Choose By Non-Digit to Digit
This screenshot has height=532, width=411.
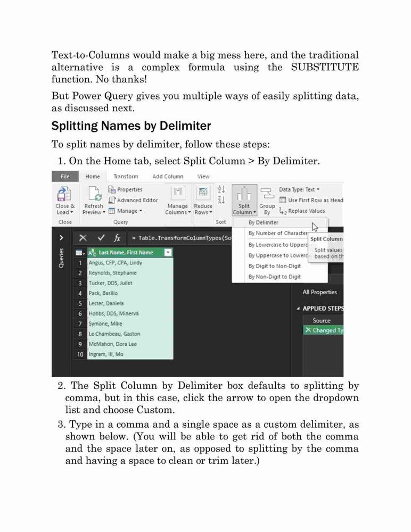(x=280, y=277)
